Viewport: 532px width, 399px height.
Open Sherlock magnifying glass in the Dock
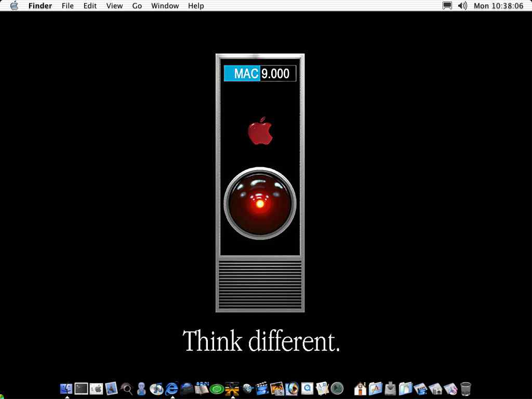[x=127, y=389]
